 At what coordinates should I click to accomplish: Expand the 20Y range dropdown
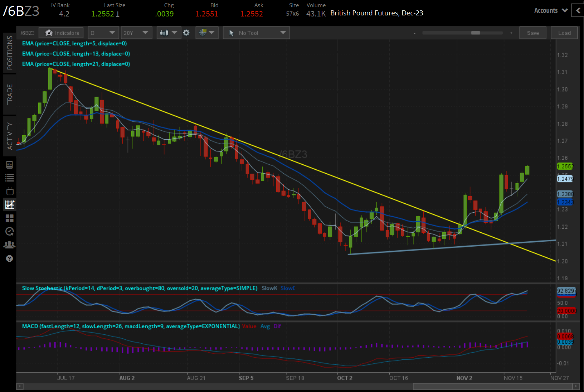pos(136,33)
